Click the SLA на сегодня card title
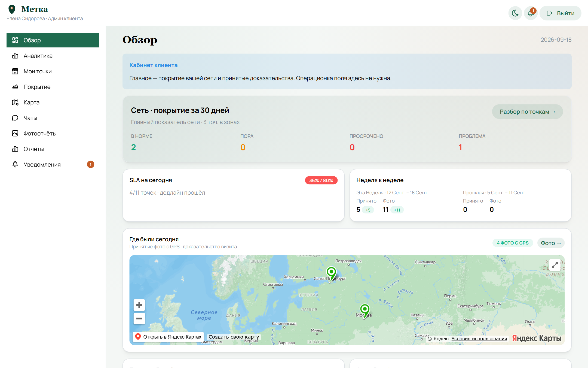The image size is (588, 368). (151, 180)
